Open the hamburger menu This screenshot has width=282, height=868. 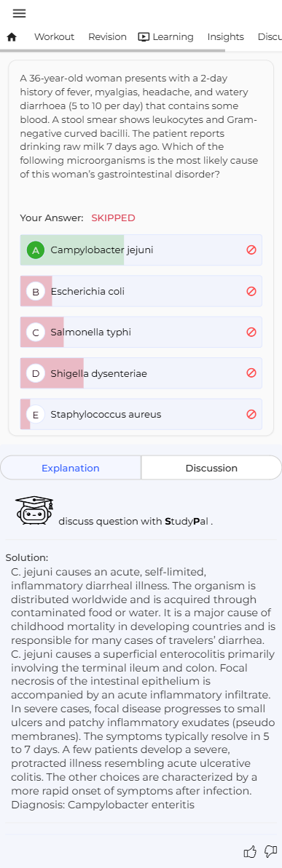(x=19, y=13)
